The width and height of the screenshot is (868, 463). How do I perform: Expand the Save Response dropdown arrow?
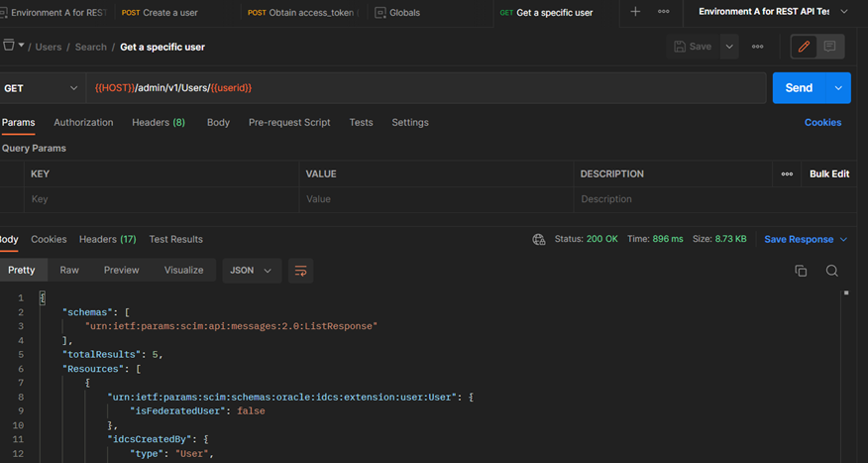(843, 239)
